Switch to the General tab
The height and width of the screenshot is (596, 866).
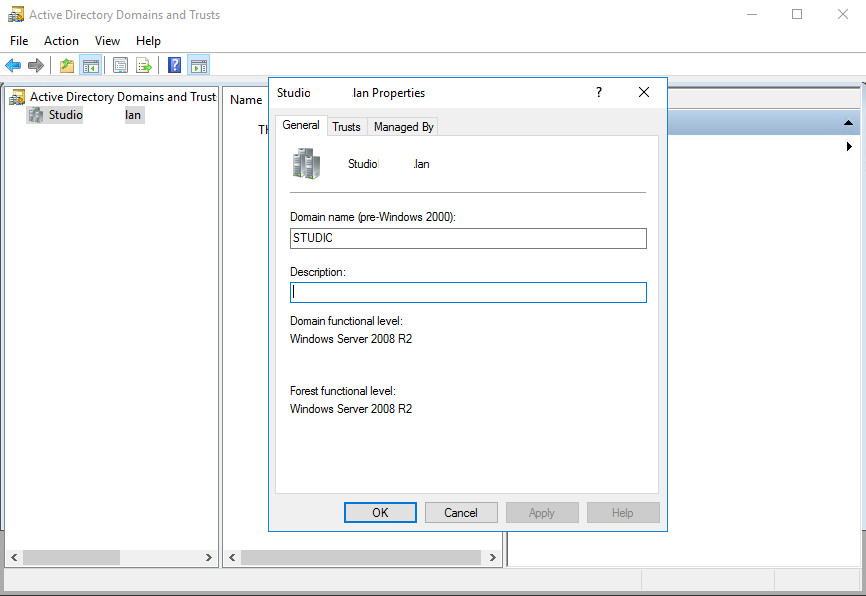pyautogui.click(x=301, y=125)
